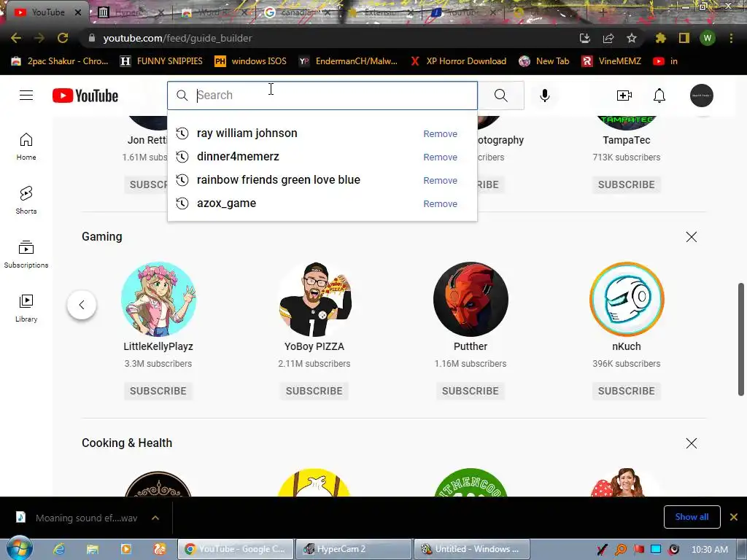Open Putther channel avatar
This screenshot has width=747, height=560.
click(x=471, y=299)
